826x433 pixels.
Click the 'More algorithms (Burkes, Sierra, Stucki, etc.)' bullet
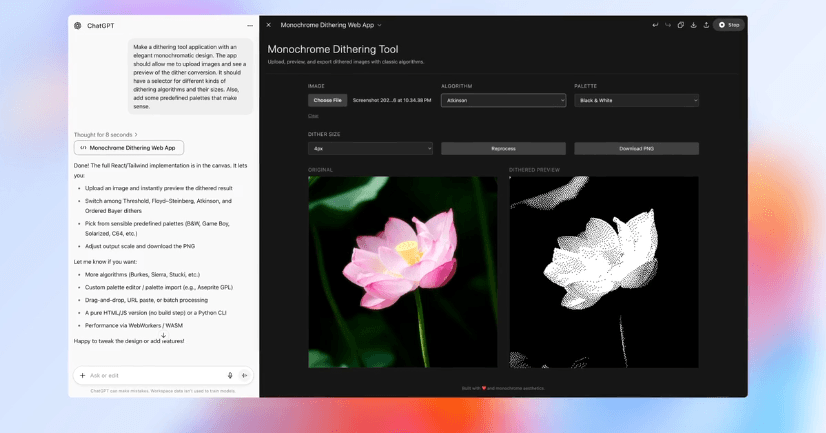[142, 274]
